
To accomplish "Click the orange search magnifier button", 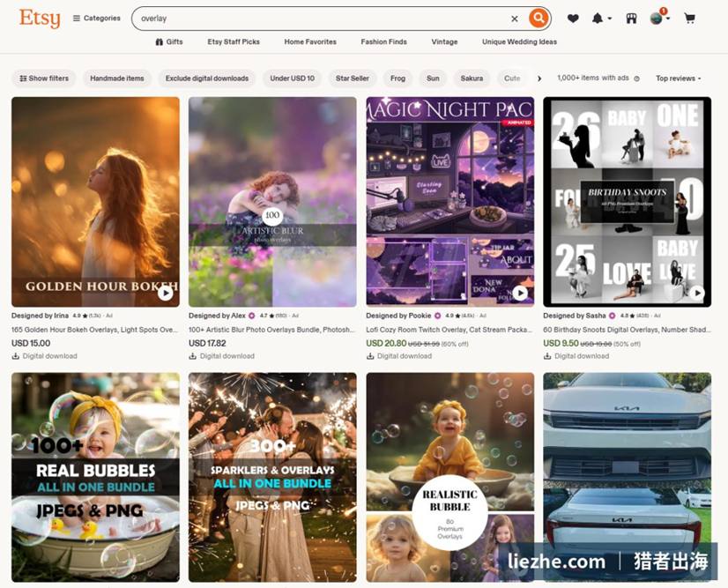I will point(539,19).
